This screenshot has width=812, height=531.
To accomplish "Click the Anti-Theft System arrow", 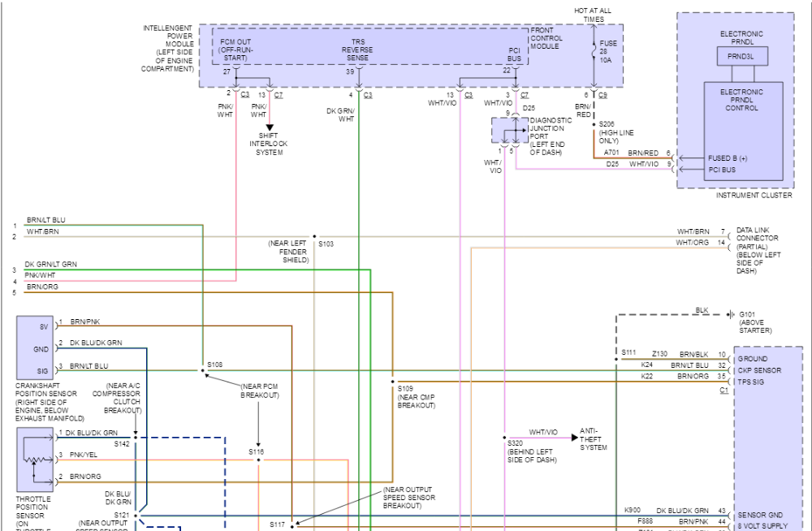I will pyautogui.click(x=574, y=438).
